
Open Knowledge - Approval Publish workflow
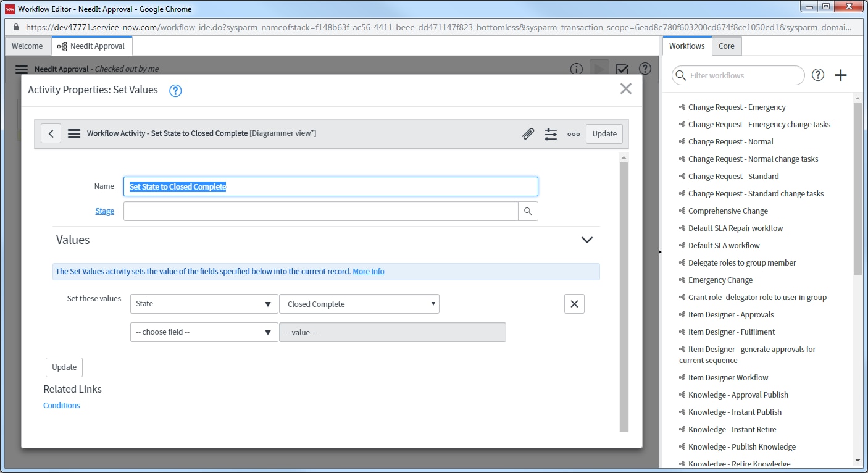click(x=738, y=395)
